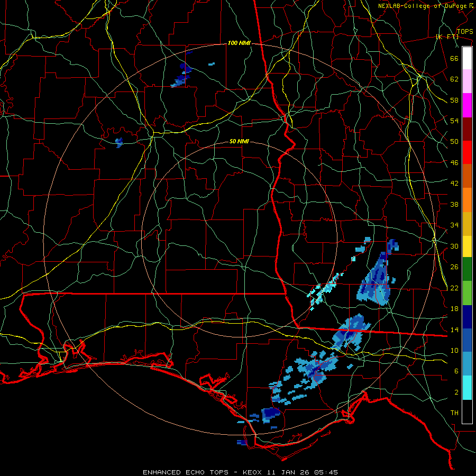Select the black TH swatch in legend
The height and width of the screenshot is (476, 476).
[x=467, y=411]
